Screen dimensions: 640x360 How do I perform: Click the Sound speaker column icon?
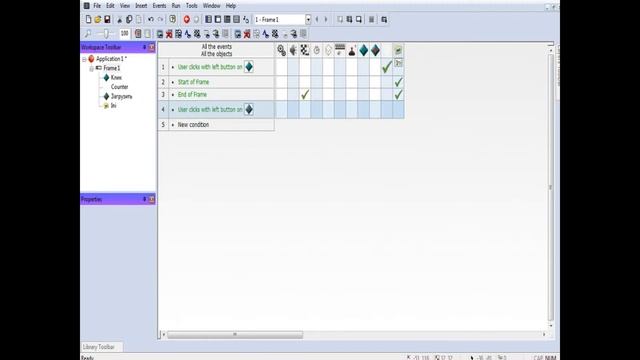(293, 50)
